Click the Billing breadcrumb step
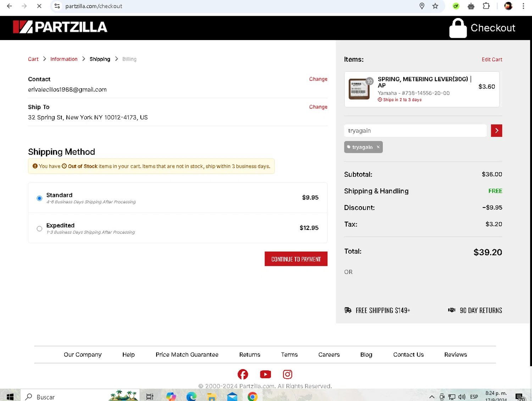The height and width of the screenshot is (401, 532). point(129,59)
